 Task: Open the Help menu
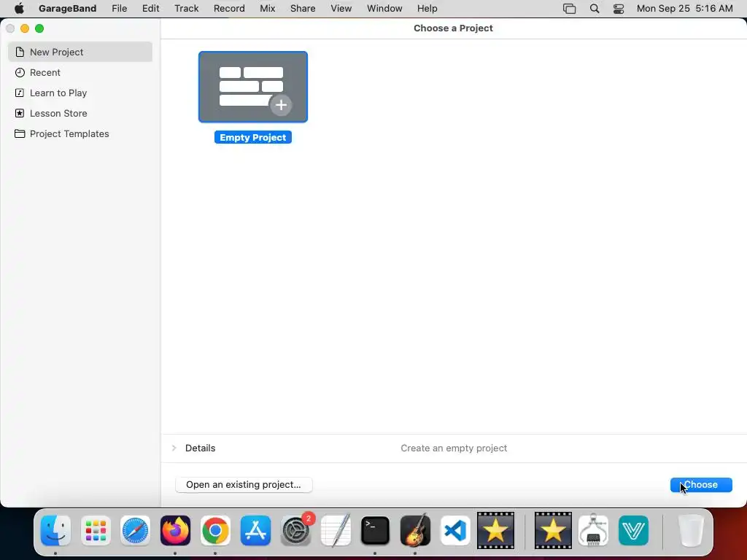click(427, 9)
